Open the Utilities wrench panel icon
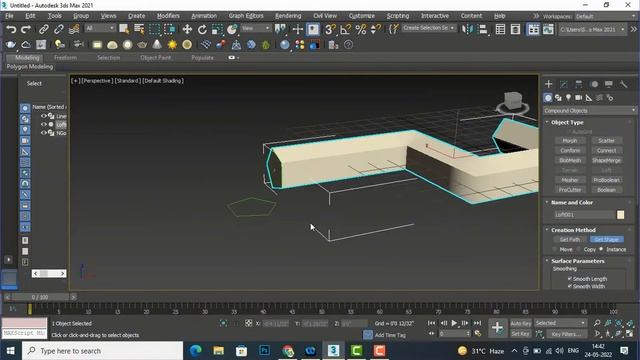The image size is (640, 360). coord(623,84)
